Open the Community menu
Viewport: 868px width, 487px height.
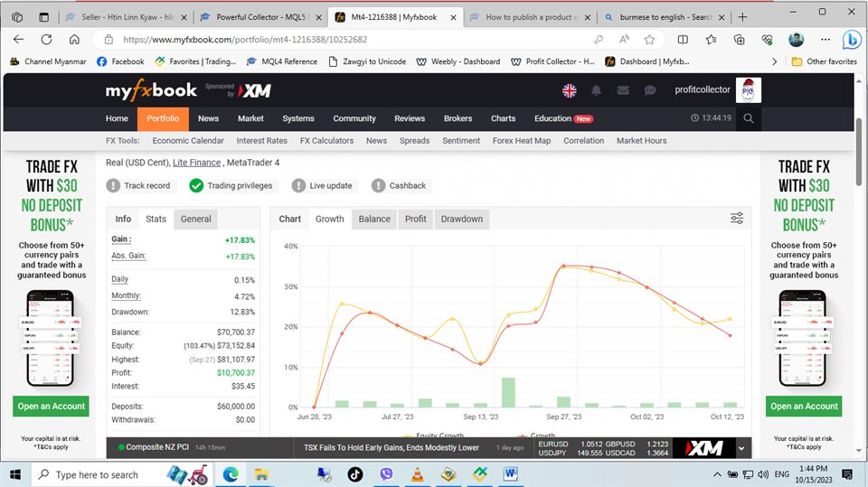click(x=354, y=118)
